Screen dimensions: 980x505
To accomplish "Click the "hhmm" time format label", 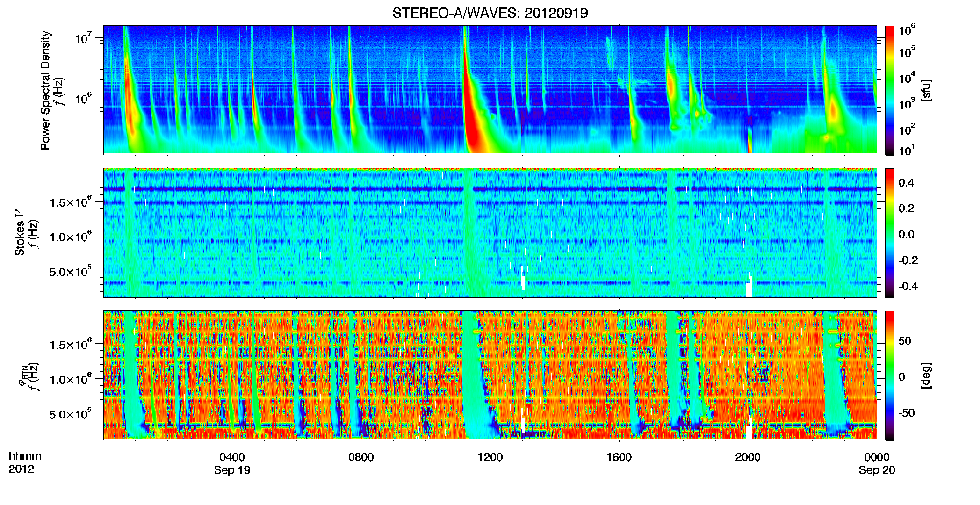I will point(25,456).
